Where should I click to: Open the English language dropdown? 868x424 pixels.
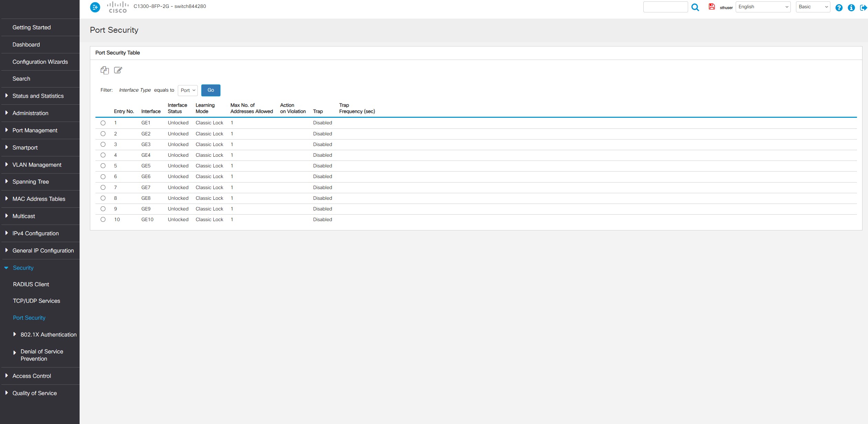[x=763, y=7]
